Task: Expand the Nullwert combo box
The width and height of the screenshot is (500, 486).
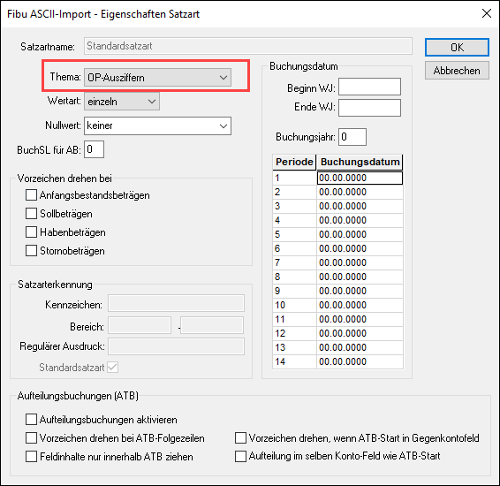Action: point(157,126)
